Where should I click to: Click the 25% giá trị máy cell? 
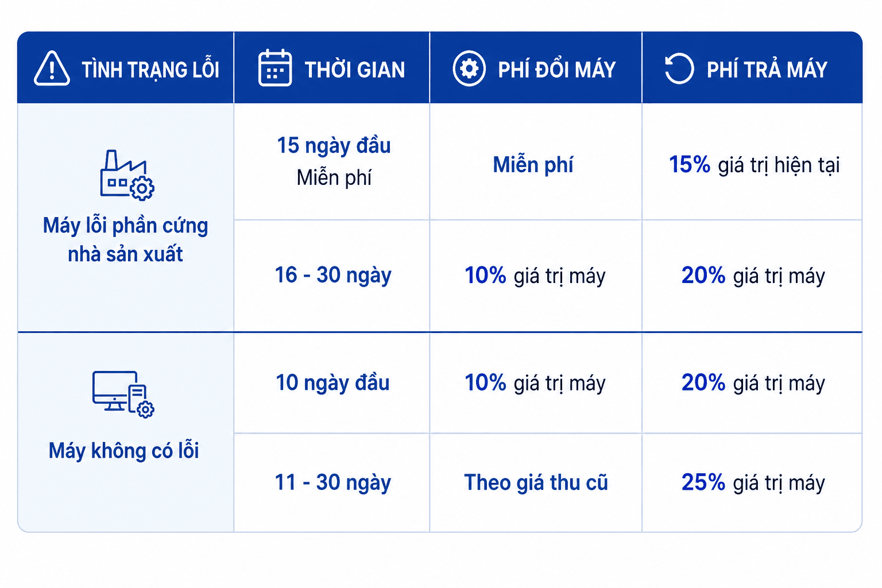click(x=753, y=482)
